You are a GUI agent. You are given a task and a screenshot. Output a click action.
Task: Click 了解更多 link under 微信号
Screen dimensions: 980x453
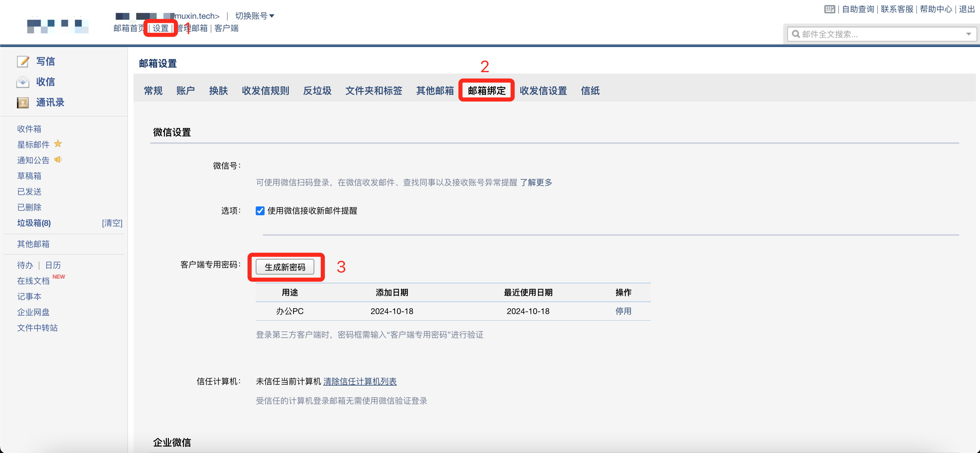coord(536,182)
